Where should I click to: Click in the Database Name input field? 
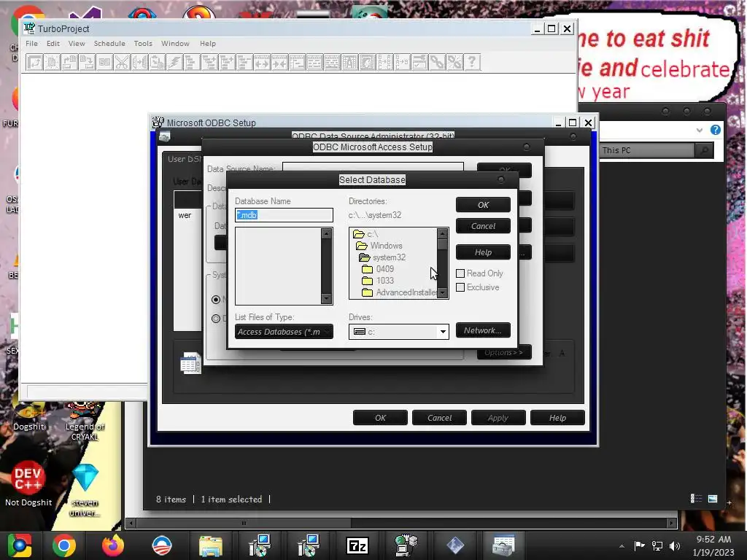[x=284, y=215]
